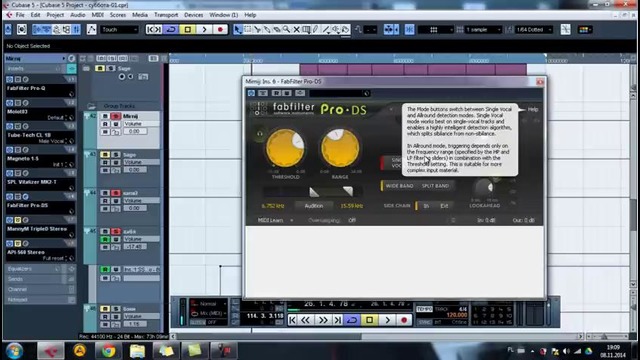Open the Help menu
Screen dimensions: 640x360
tap(250, 15)
